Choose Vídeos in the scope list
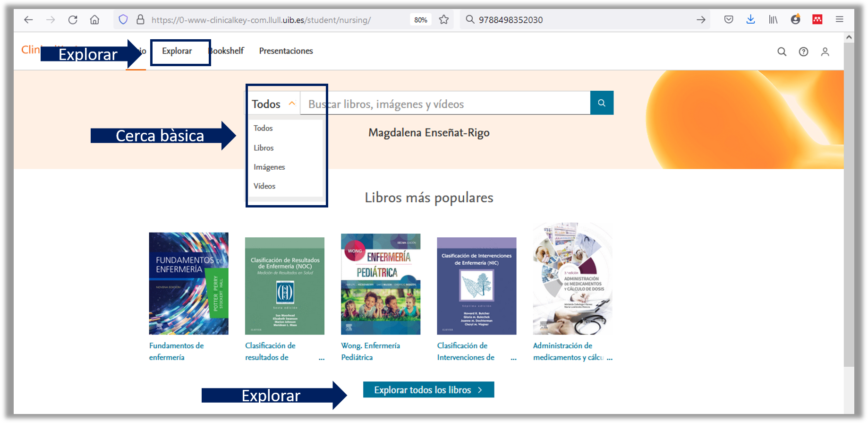868x423 pixels. point(264,186)
